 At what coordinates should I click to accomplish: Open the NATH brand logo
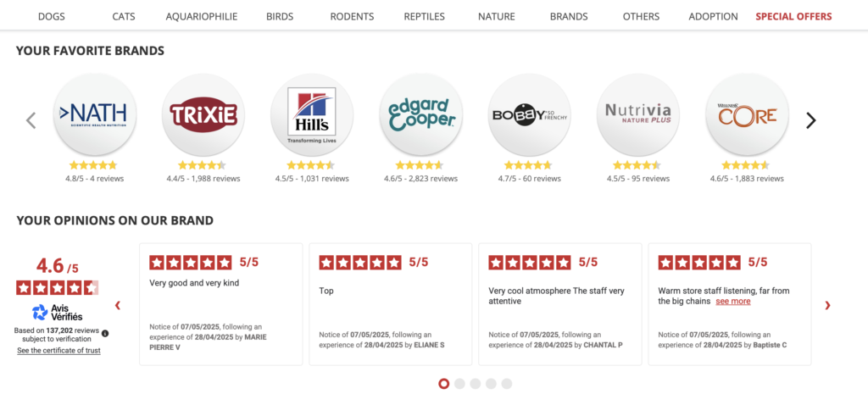pyautogui.click(x=95, y=114)
